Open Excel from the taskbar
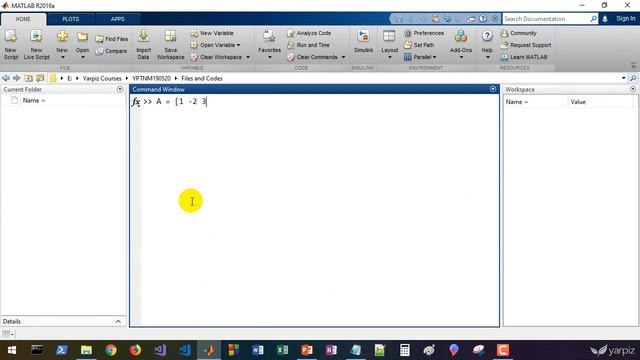Image resolution: width=640 pixels, height=360 pixels. tap(282, 350)
